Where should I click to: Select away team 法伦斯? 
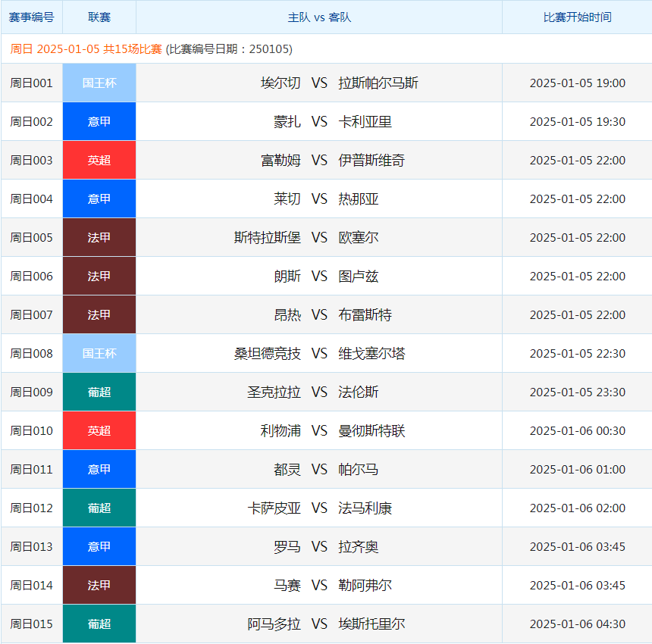click(x=359, y=392)
